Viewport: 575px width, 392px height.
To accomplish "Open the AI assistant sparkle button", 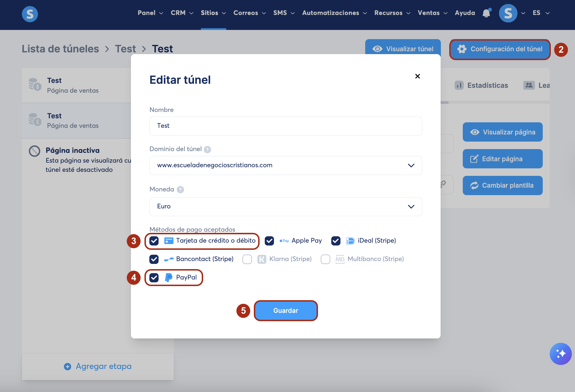I will click(x=560, y=354).
